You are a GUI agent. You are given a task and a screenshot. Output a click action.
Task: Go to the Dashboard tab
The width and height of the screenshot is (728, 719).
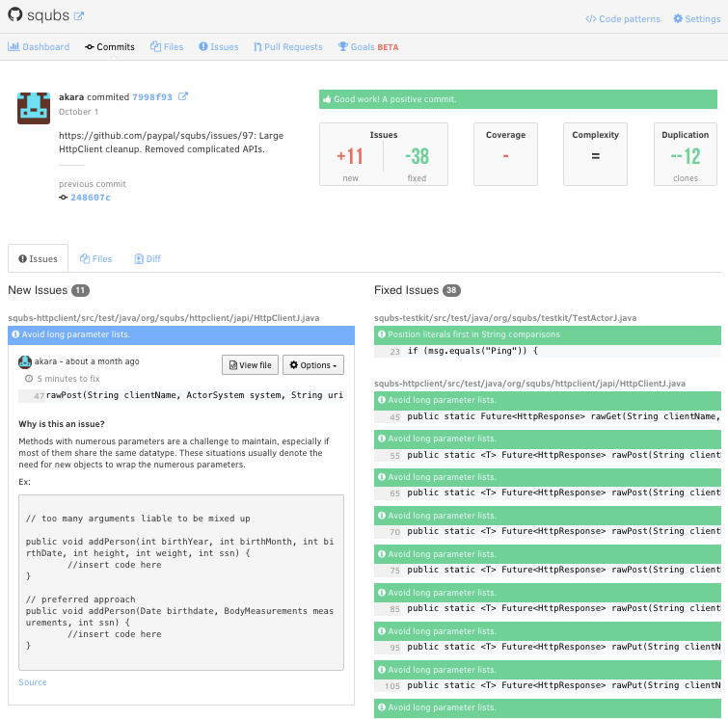tap(39, 47)
